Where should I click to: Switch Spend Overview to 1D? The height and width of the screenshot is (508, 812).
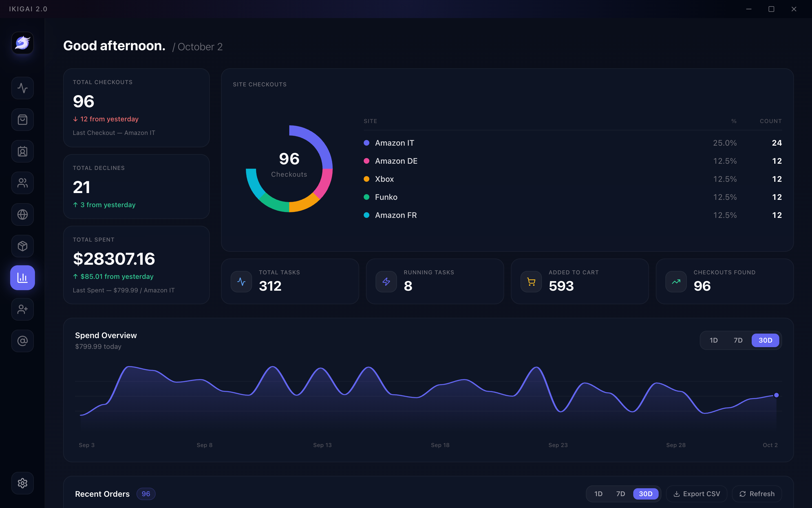(714, 340)
